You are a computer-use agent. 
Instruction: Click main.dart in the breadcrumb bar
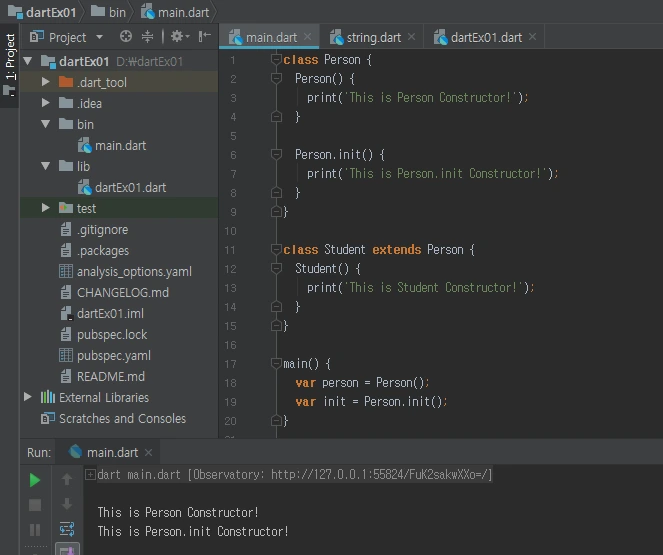click(175, 12)
